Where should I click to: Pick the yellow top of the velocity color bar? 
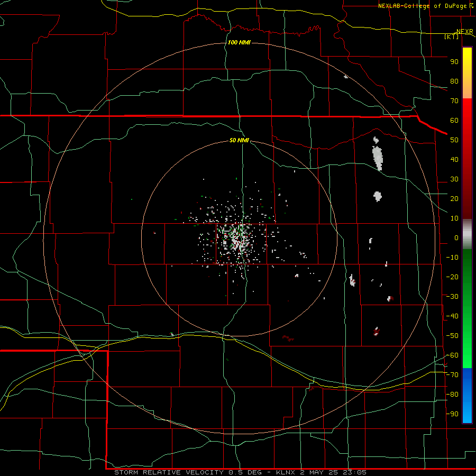point(467,54)
